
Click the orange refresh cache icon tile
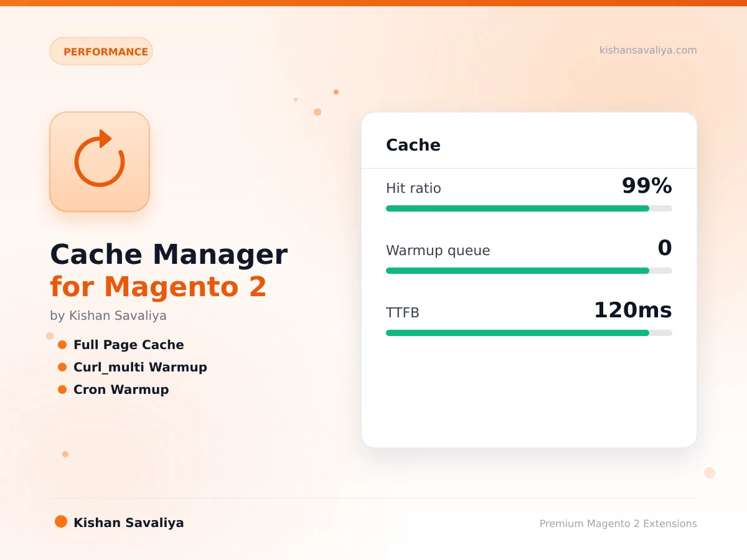point(100,162)
